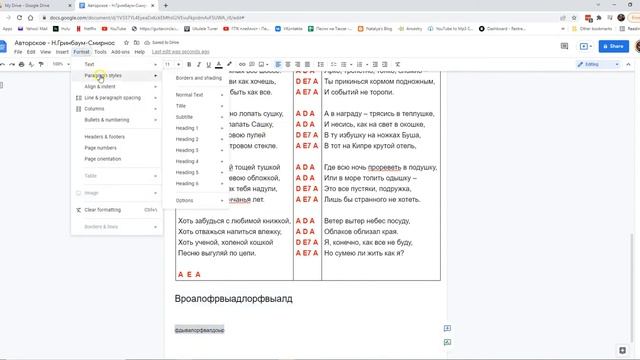Click the Increase indent icon
Viewport: 640px width, 360px height.
click(385, 64)
